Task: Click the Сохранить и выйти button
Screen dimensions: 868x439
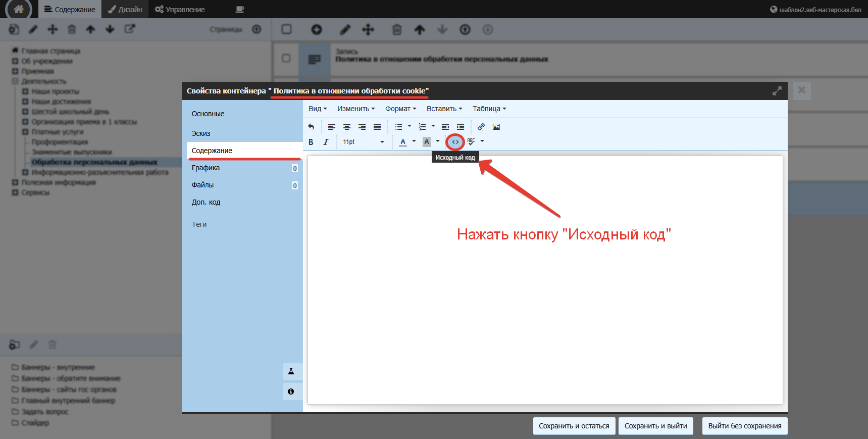Action: [x=655, y=426]
